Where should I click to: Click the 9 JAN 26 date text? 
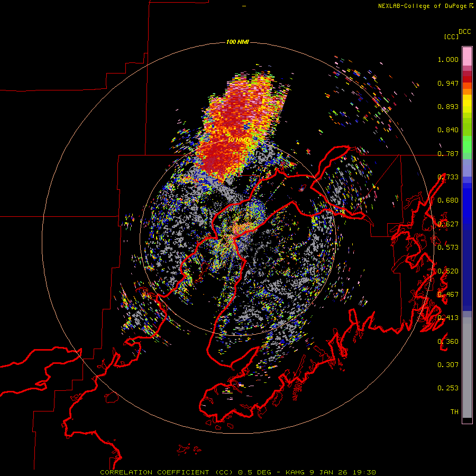(329, 472)
